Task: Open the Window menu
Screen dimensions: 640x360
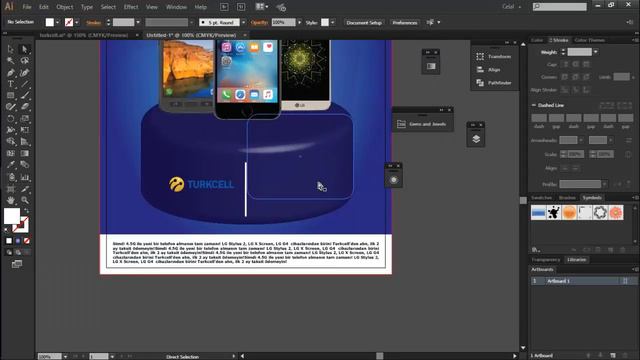Action: (176, 7)
